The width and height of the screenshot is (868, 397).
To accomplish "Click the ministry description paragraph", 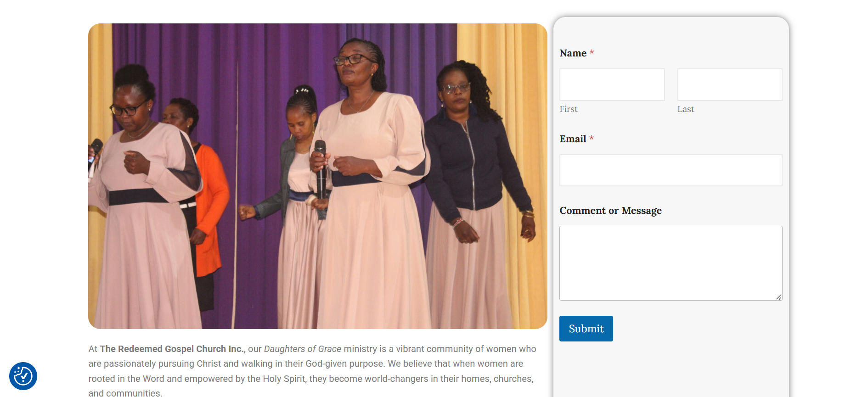I will click(x=312, y=371).
